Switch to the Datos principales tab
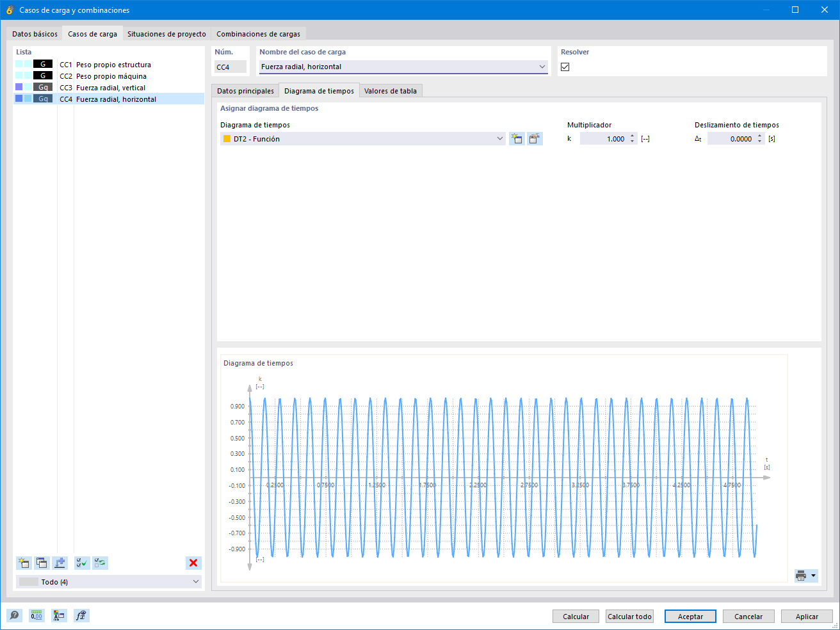840x630 pixels. tap(245, 91)
